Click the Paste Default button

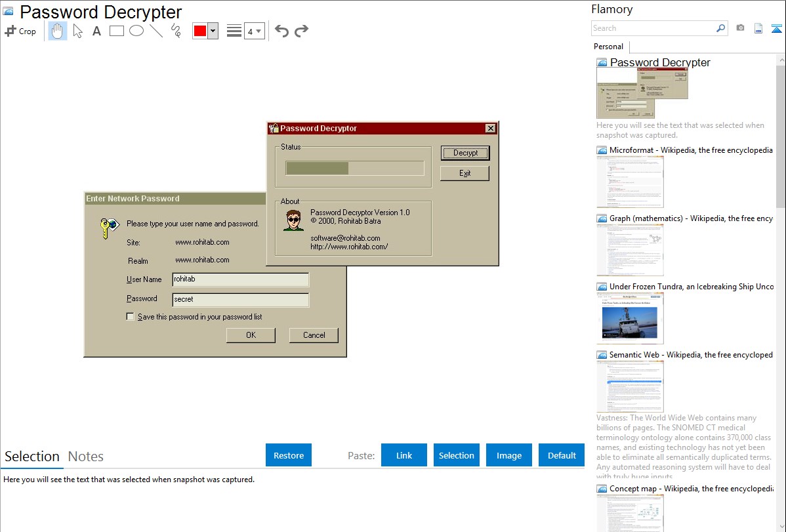point(562,455)
